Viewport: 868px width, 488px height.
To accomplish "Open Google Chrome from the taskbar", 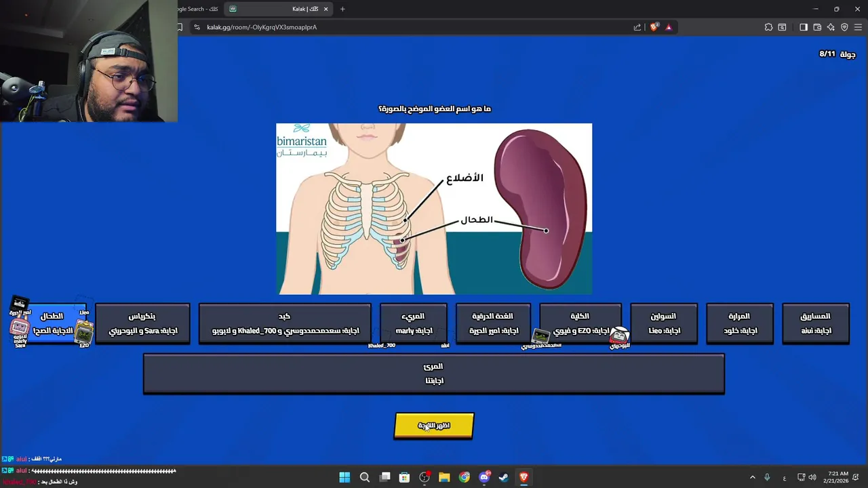I will click(465, 477).
